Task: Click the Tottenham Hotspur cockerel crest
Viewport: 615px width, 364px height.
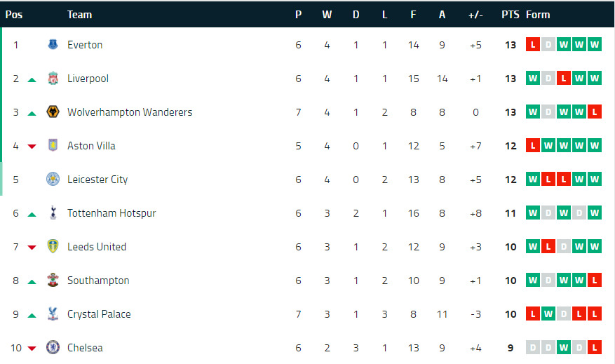Action: tap(53, 213)
